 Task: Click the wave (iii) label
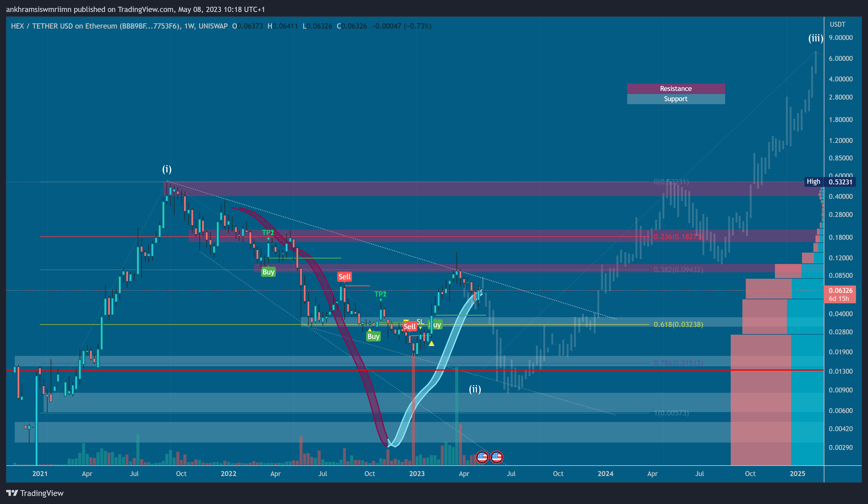pyautogui.click(x=815, y=38)
